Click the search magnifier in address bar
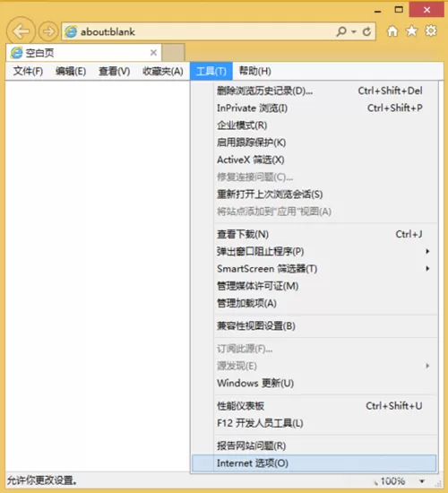 pyautogui.click(x=341, y=31)
